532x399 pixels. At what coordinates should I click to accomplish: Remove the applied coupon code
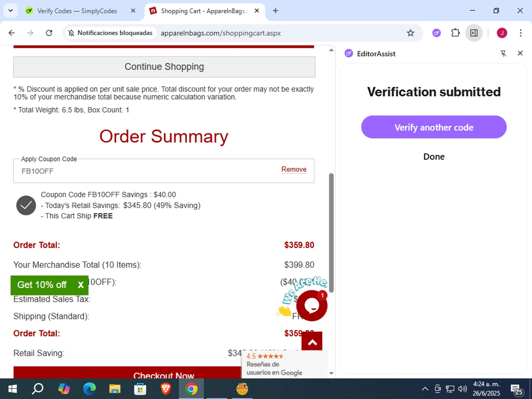[x=294, y=170]
